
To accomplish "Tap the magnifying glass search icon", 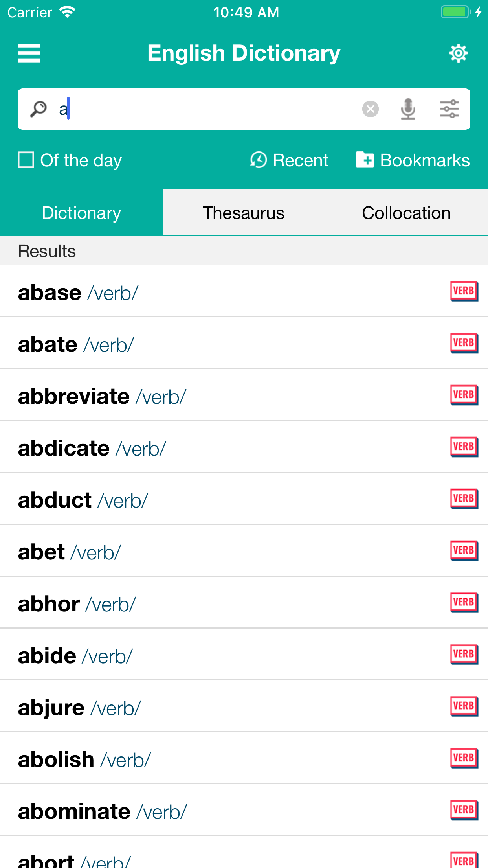I will tap(39, 109).
